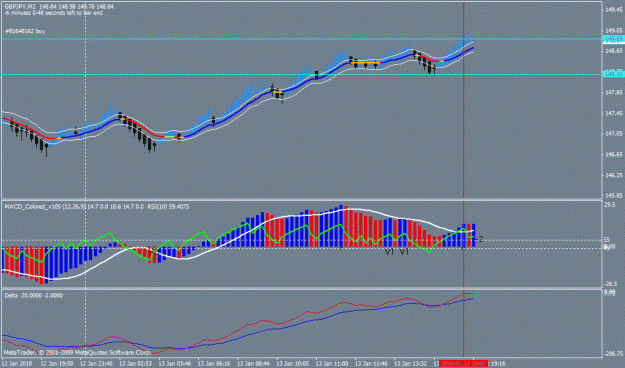The width and height of the screenshot is (625, 368).
Task: Click the 13 Jan 11:00 time axis label
Action: point(332,364)
